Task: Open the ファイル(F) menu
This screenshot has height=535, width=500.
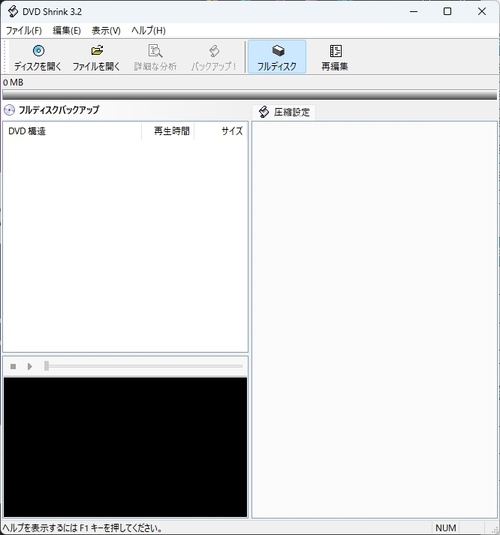Action: click(x=24, y=31)
